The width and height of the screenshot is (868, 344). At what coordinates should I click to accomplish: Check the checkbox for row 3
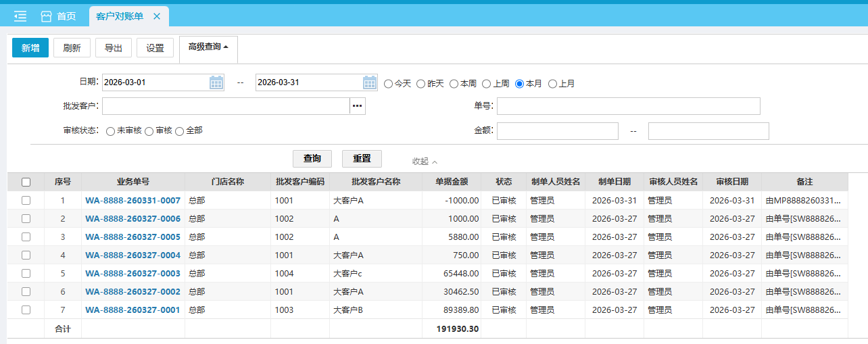click(x=26, y=237)
